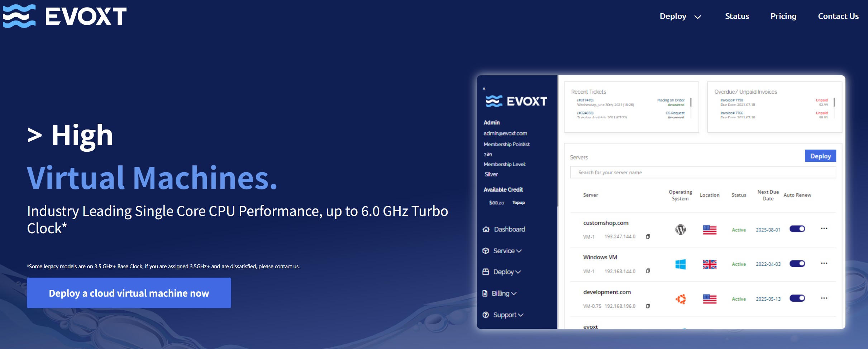
Task: Open the Pricing menu item
Action: tap(783, 16)
